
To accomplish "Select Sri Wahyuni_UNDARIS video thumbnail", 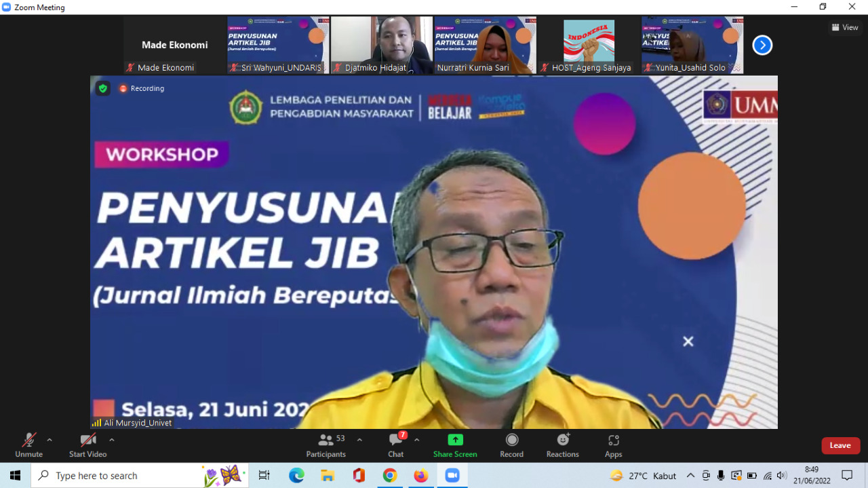I will point(278,45).
